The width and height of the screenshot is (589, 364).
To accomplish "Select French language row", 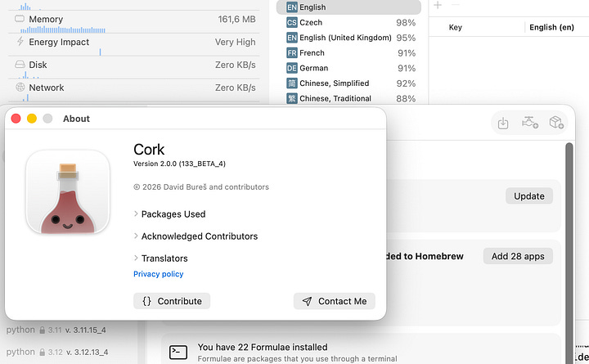I will coord(348,53).
